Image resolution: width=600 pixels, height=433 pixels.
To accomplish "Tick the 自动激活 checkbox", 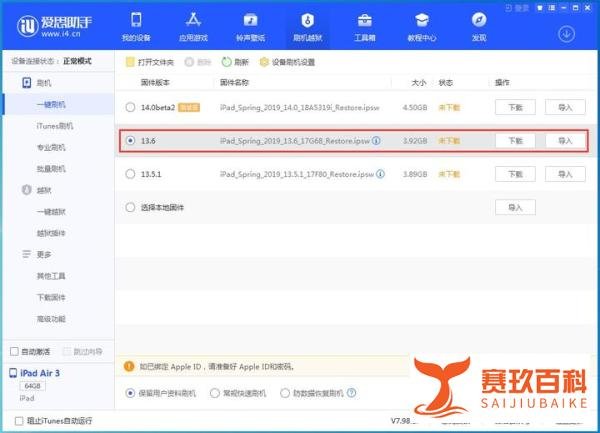I will [14, 351].
